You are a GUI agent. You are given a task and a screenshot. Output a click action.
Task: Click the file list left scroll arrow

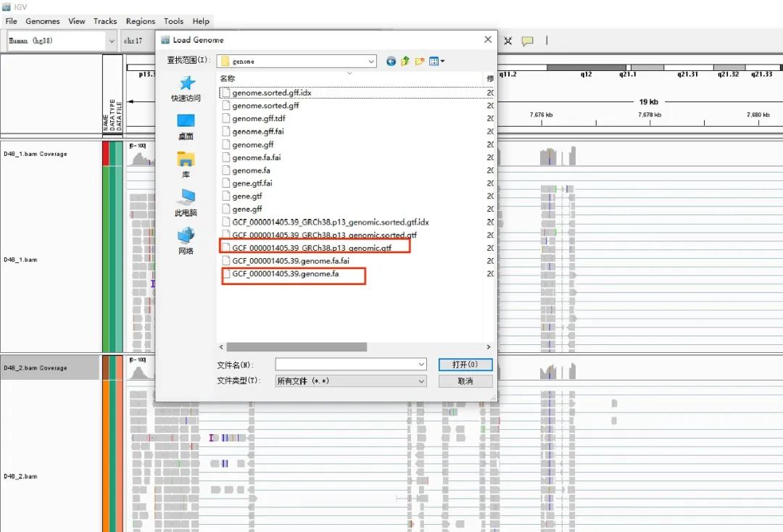pos(222,347)
